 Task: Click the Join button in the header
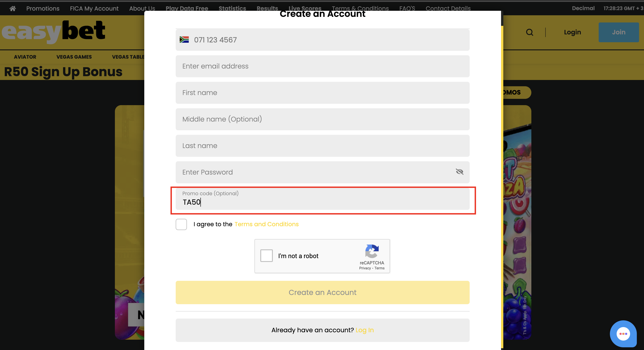click(x=618, y=32)
